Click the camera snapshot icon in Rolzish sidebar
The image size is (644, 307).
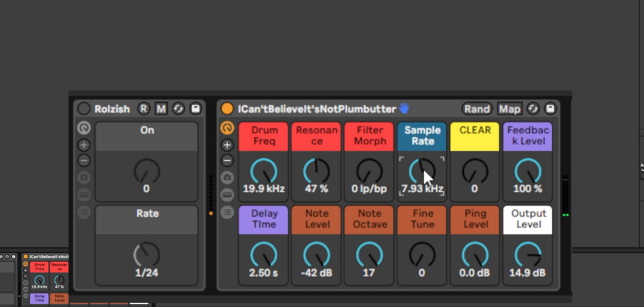pyautogui.click(x=84, y=178)
